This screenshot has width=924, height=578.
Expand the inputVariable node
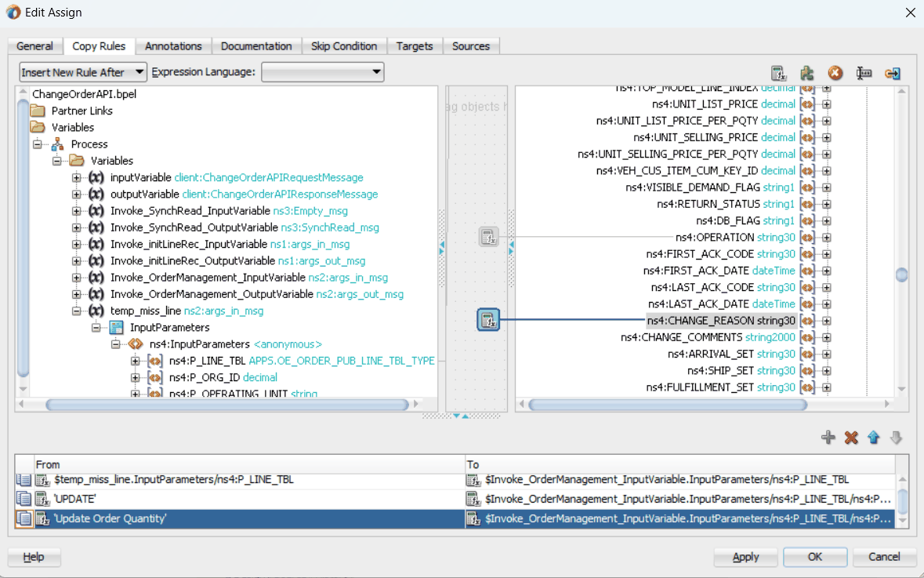(77, 177)
